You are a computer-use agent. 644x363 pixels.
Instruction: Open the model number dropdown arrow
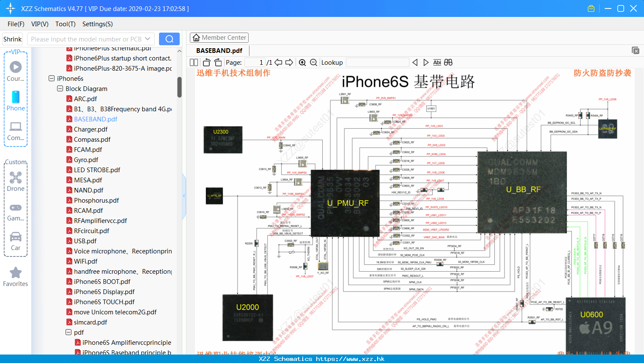pos(148,39)
